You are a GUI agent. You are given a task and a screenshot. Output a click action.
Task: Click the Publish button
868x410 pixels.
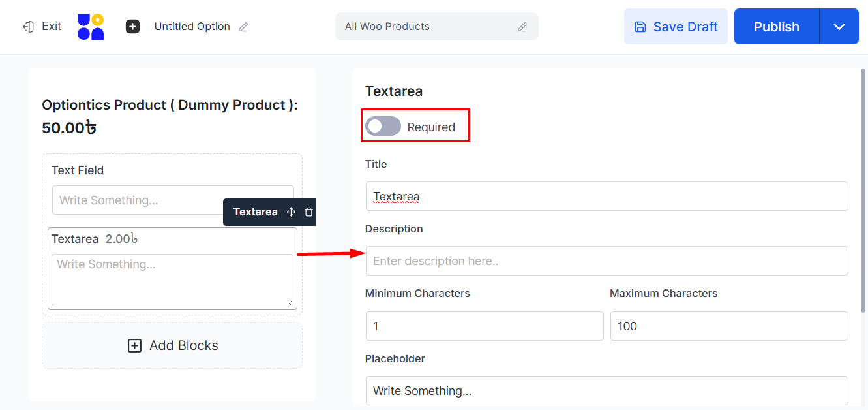click(x=776, y=27)
